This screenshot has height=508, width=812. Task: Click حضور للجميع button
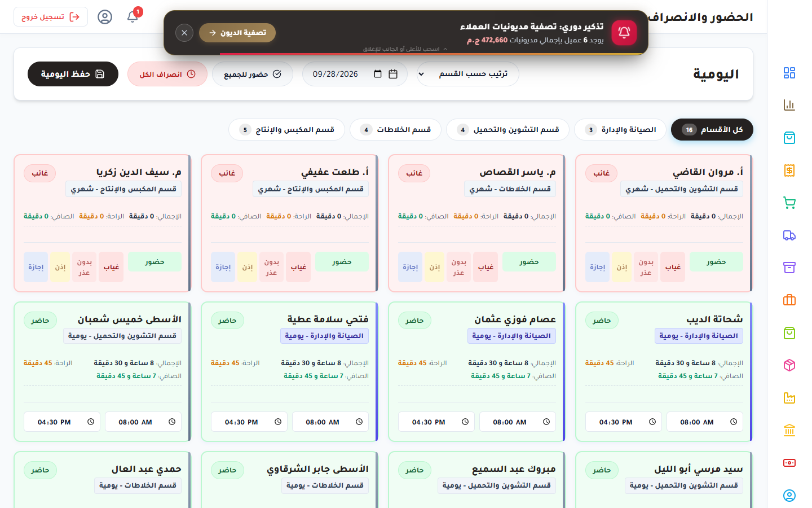tap(253, 74)
